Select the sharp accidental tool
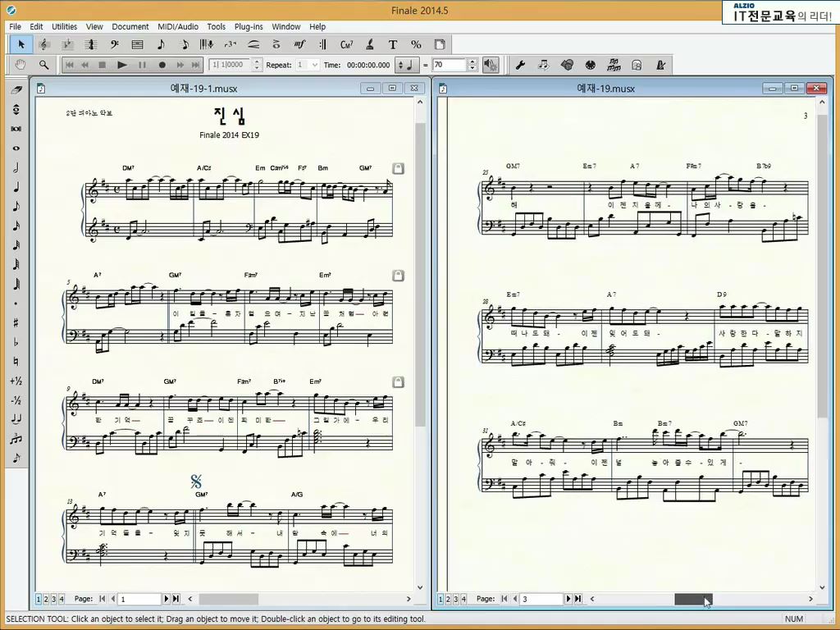The width and height of the screenshot is (840, 630). tap(16, 322)
